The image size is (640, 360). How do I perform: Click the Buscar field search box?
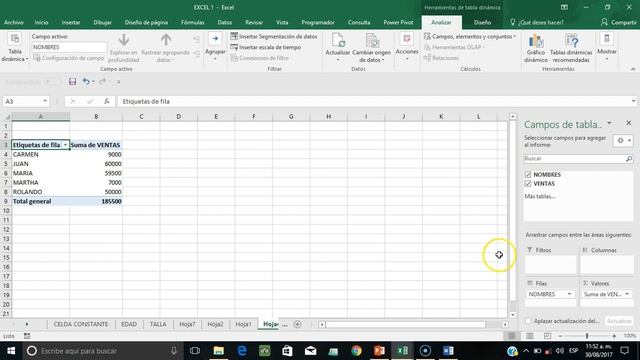(x=575, y=158)
